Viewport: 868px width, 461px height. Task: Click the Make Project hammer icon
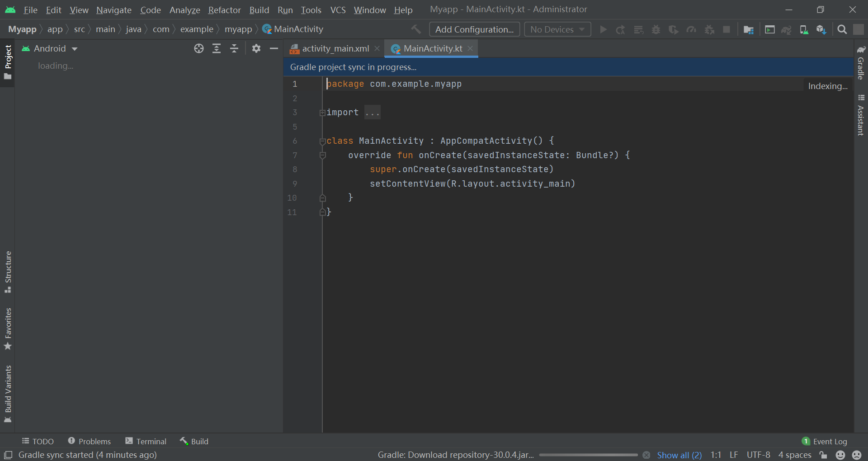416,29
